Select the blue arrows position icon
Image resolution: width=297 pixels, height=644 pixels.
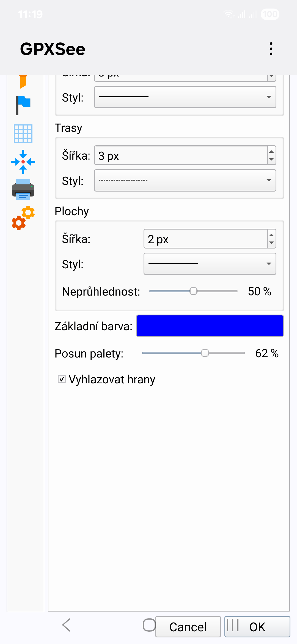pyautogui.click(x=23, y=162)
